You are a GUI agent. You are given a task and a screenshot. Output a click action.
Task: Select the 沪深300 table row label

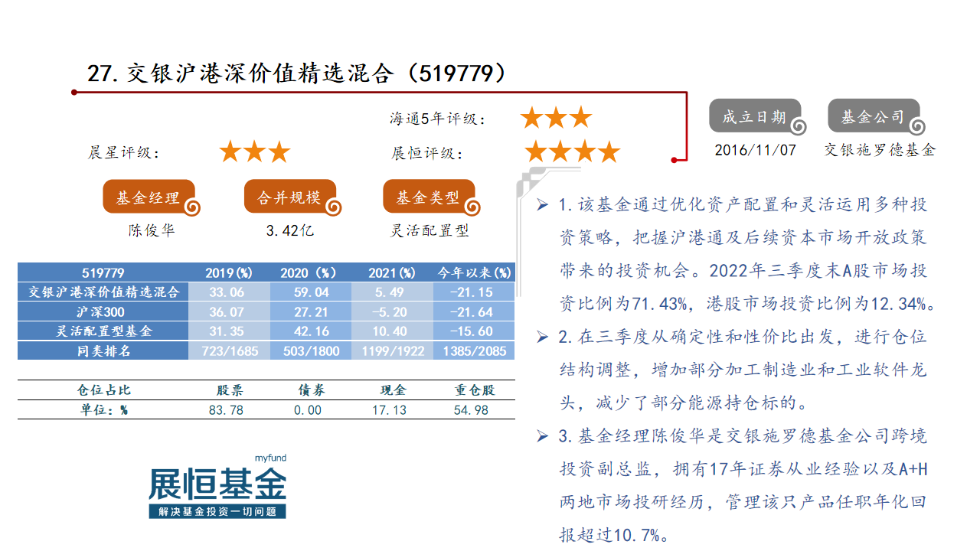[101, 312]
